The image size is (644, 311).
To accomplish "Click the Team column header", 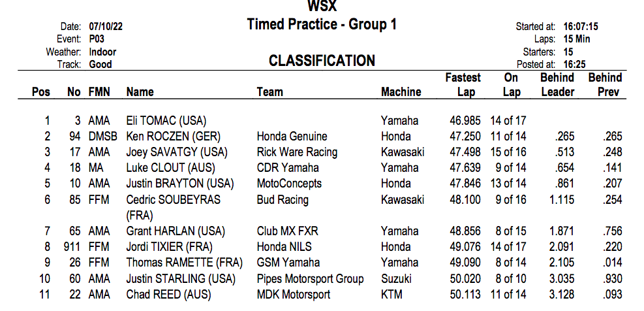I will (x=271, y=92).
